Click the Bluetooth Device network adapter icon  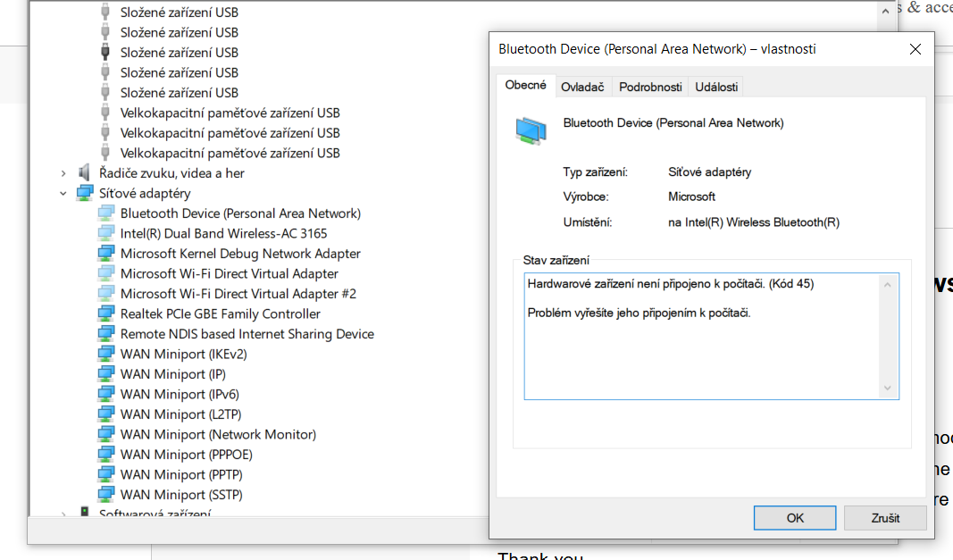pyautogui.click(x=106, y=213)
